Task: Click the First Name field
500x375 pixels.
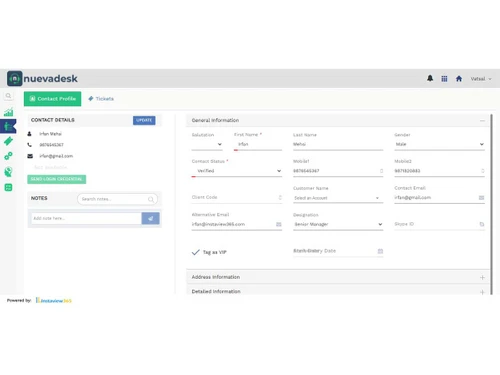Action: (258, 144)
